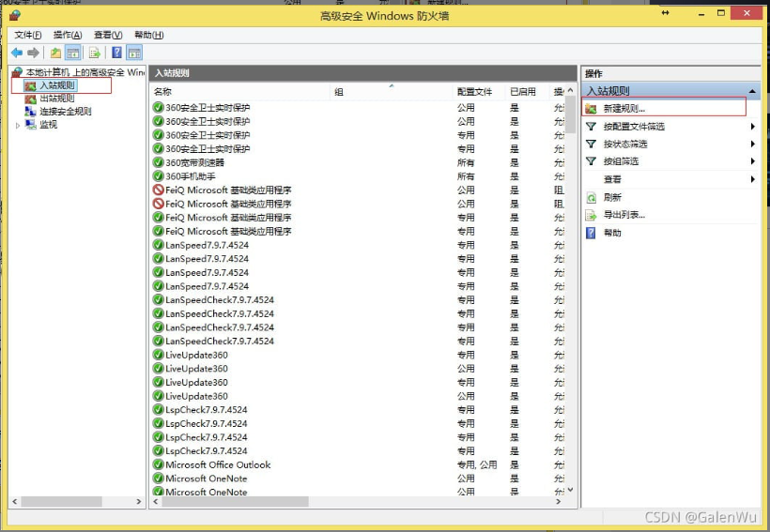Click the new rule icon next to 新建规则
The image size is (770, 532).
(x=592, y=109)
